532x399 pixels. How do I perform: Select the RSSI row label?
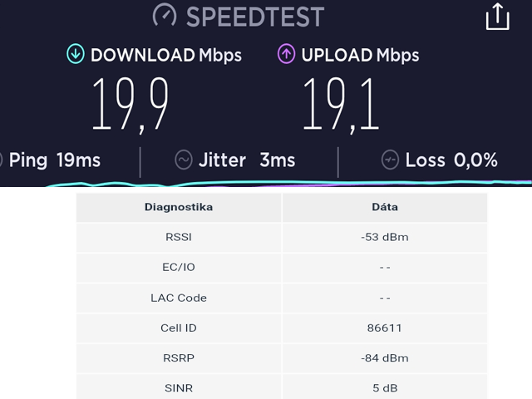(179, 237)
